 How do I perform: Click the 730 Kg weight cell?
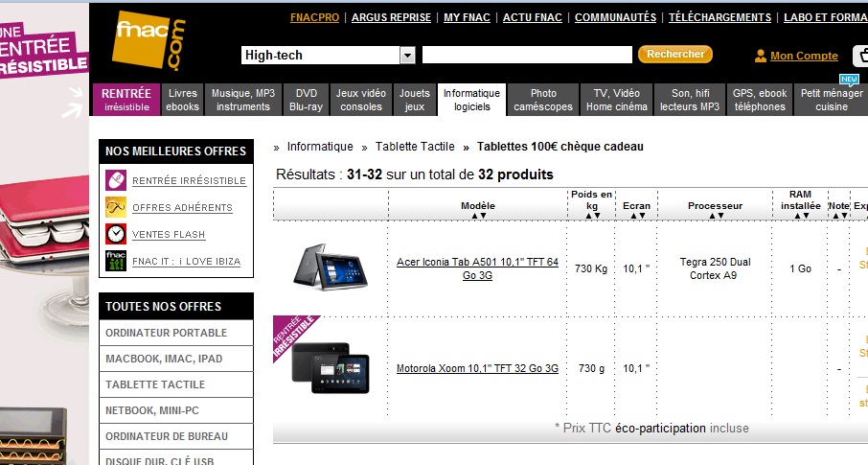tap(591, 268)
